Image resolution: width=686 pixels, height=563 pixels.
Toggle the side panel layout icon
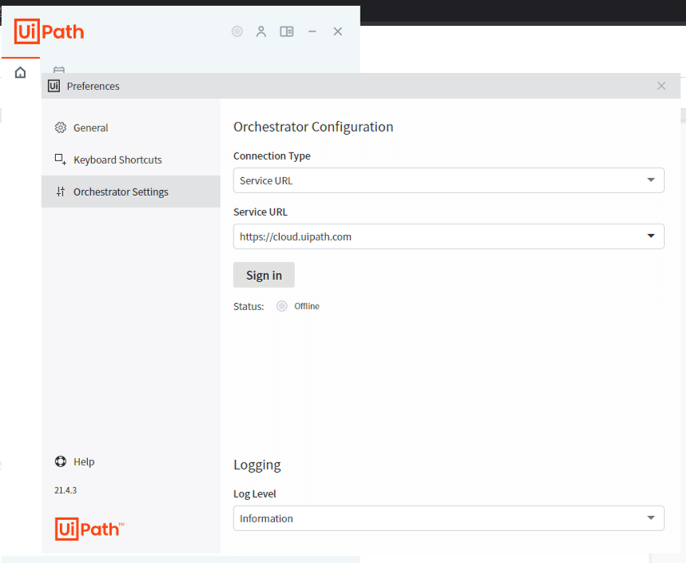pyautogui.click(x=287, y=32)
